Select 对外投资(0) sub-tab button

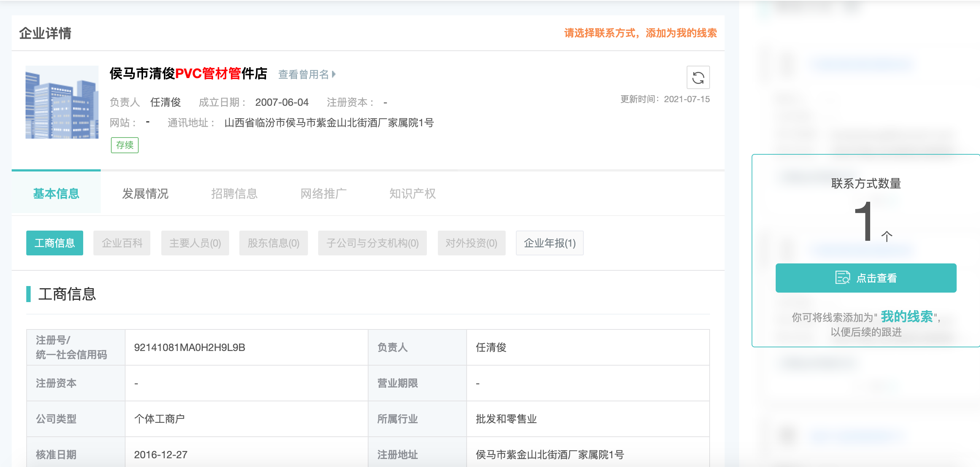[x=471, y=243]
